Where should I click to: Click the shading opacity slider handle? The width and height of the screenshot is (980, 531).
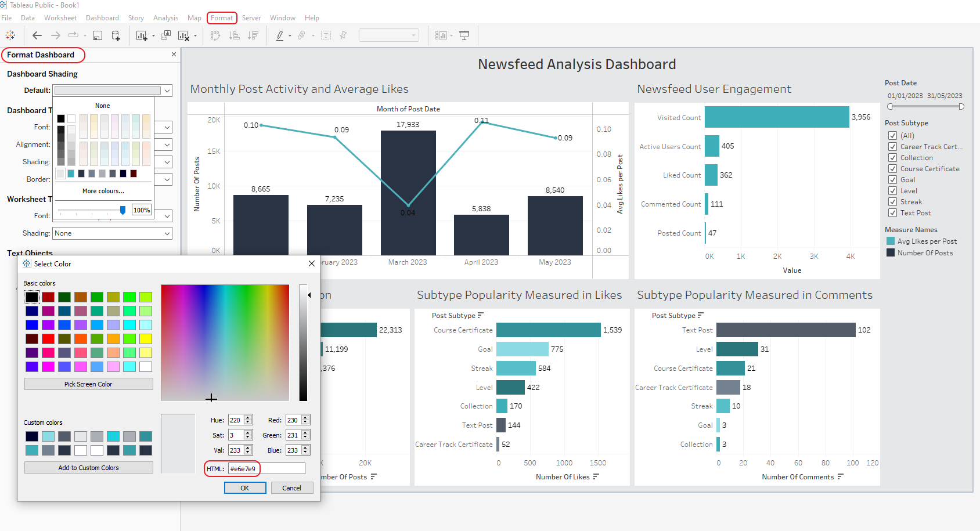[x=123, y=210]
